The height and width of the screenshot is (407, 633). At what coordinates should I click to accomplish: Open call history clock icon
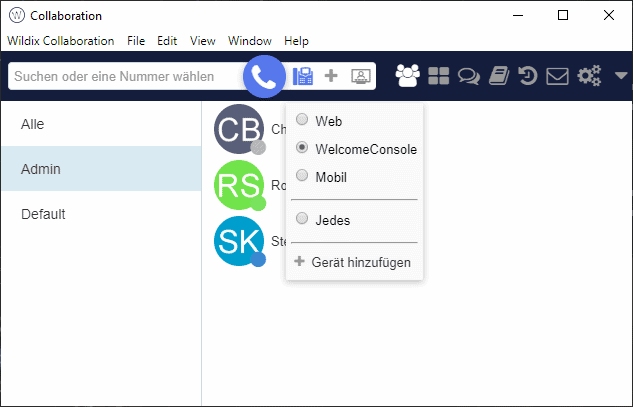pyautogui.click(x=528, y=76)
